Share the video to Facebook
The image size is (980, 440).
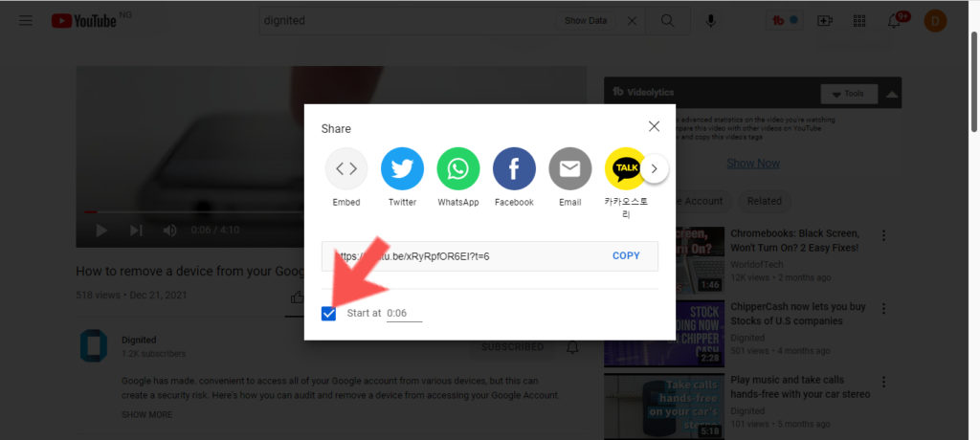pos(514,168)
